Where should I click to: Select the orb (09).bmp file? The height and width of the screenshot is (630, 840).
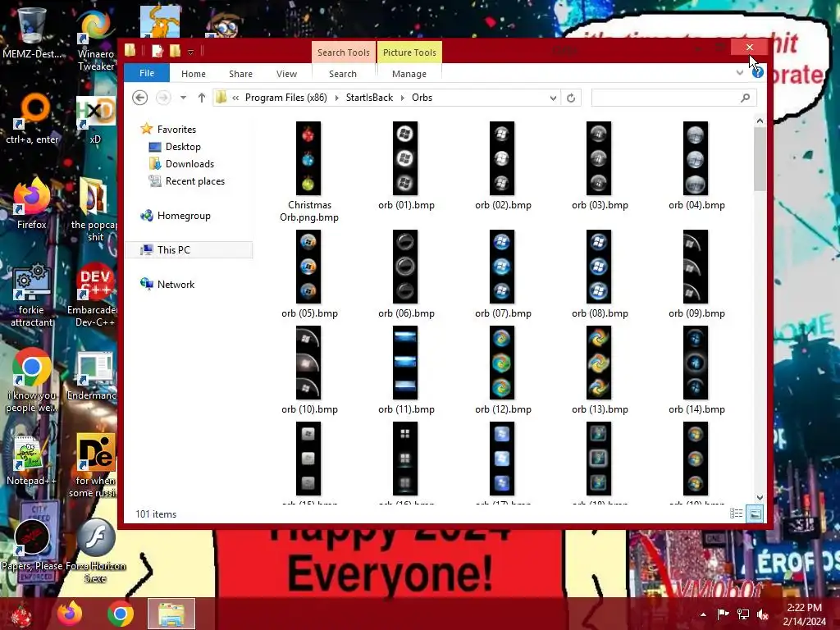coord(696,274)
